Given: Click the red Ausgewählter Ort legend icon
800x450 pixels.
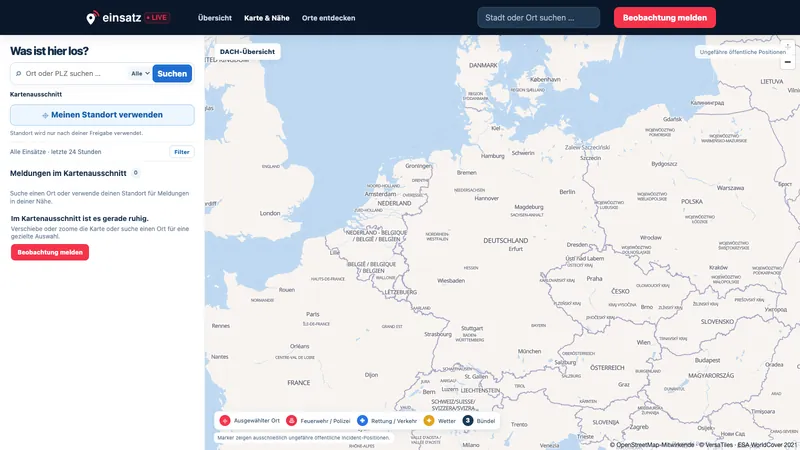Looking at the screenshot, I should click(x=224, y=421).
